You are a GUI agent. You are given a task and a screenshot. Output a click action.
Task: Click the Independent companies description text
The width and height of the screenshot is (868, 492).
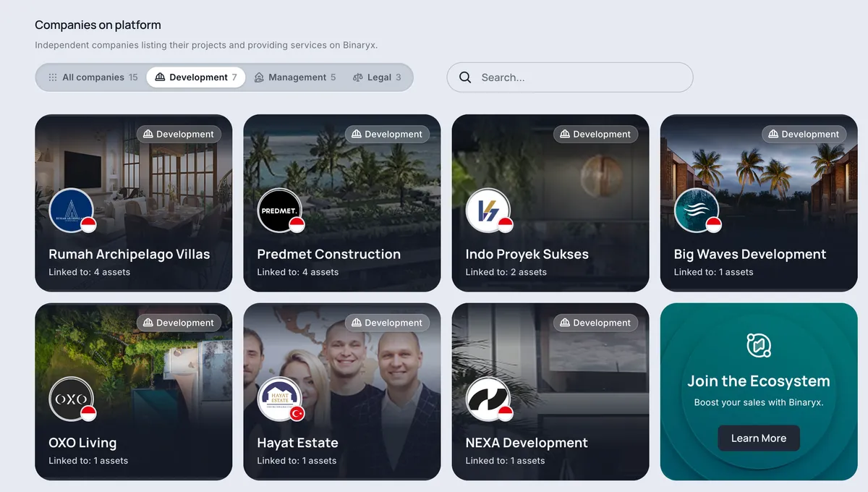click(206, 45)
